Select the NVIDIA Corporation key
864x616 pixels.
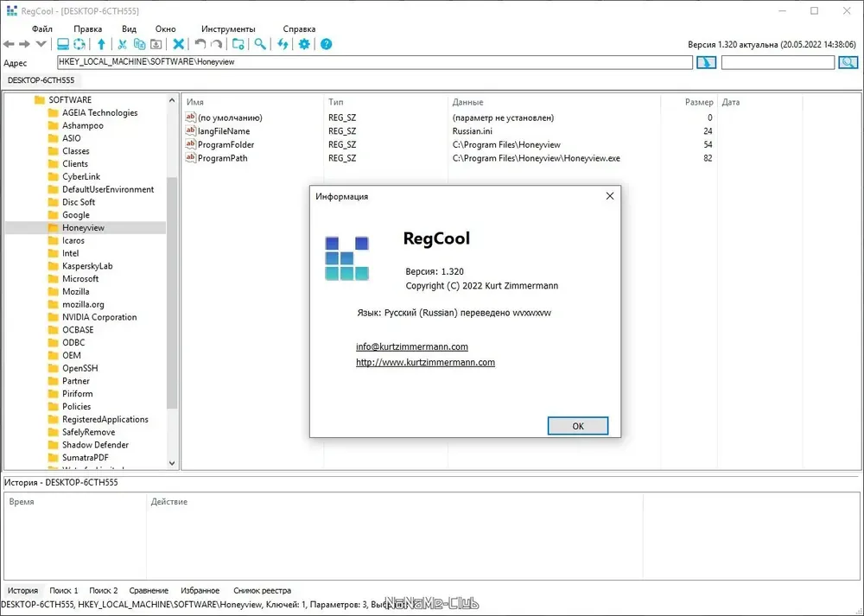click(99, 317)
